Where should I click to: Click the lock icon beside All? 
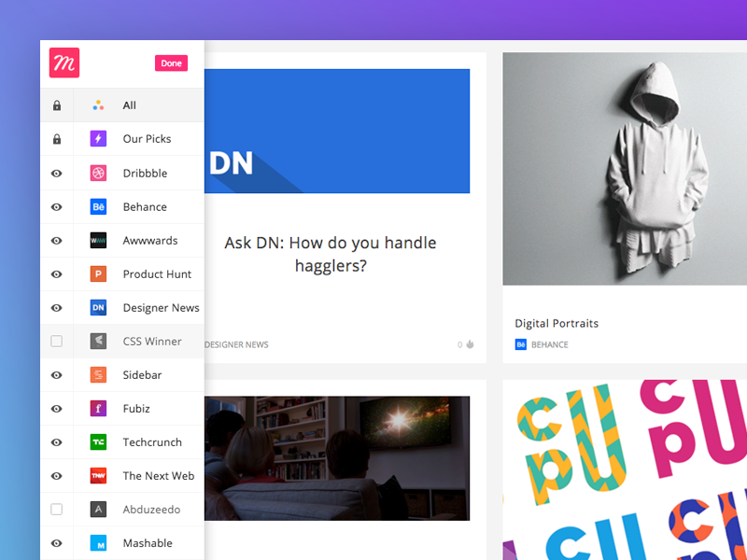pyautogui.click(x=57, y=105)
